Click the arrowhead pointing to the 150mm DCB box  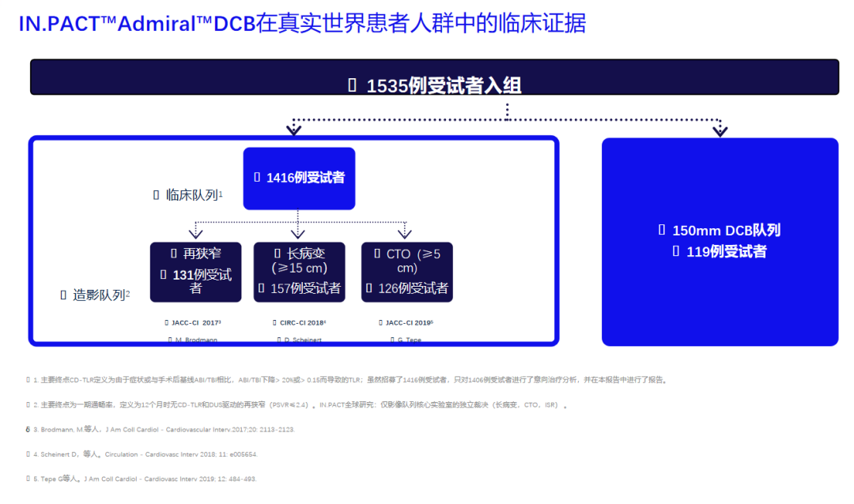[x=720, y=130]
